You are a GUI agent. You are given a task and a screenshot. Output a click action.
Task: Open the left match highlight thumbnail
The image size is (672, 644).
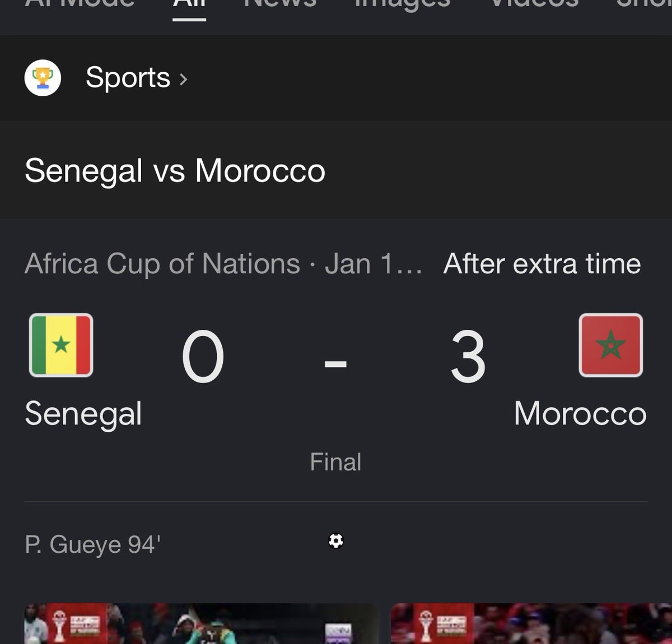[x=202, y=623]
